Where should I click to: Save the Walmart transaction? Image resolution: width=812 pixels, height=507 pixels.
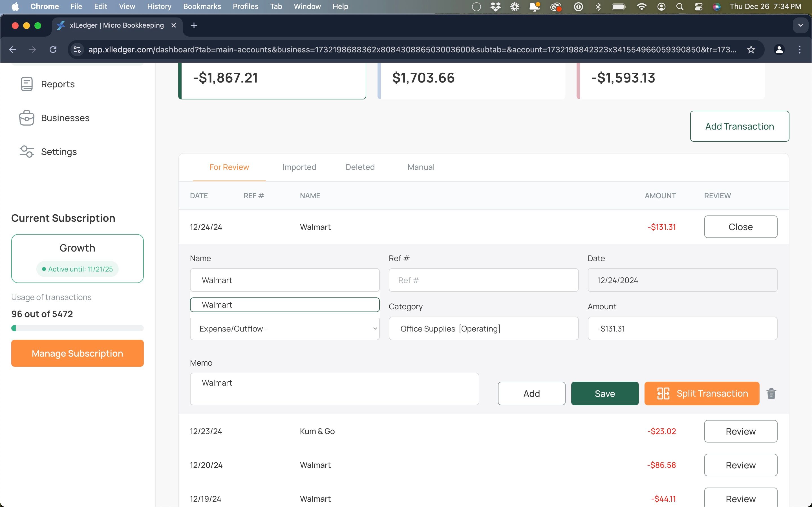point(605,393)
